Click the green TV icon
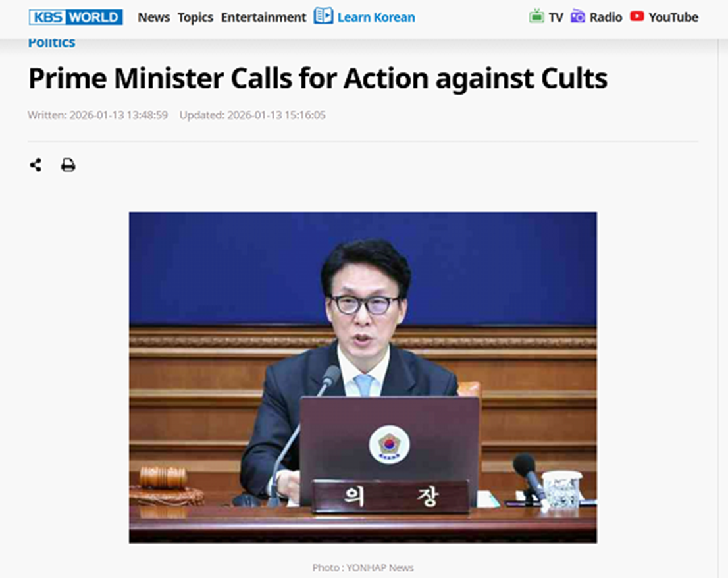The image size is (728, 578). 536,16
